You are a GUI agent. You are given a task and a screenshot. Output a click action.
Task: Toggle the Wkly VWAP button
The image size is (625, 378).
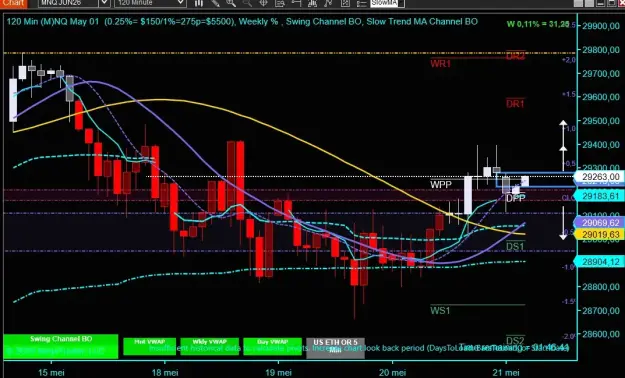[210, 346]
